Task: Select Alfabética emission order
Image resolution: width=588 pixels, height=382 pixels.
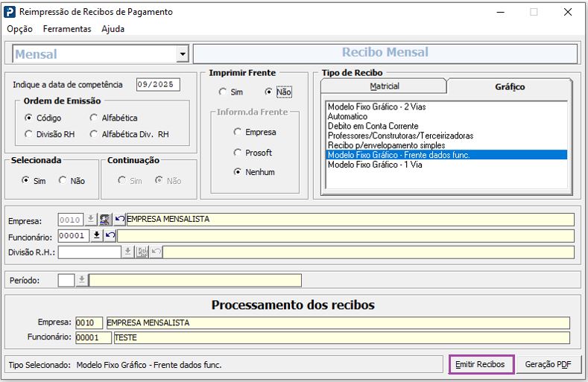Action: click(x=94, y=118)
